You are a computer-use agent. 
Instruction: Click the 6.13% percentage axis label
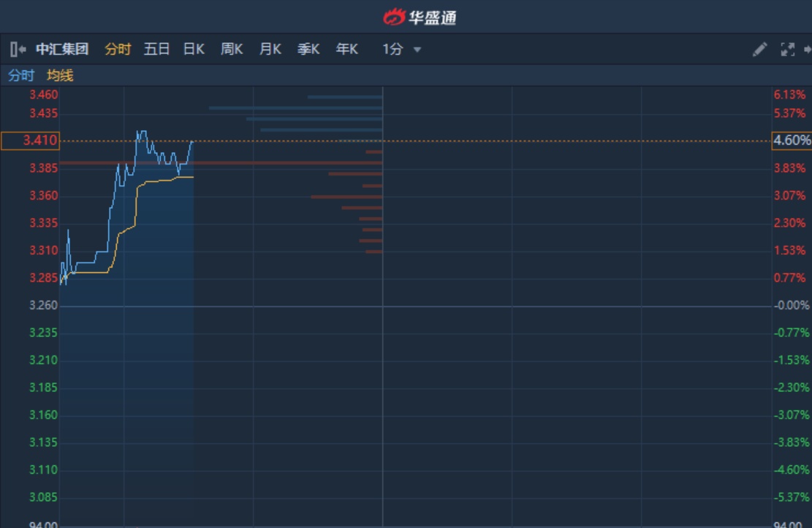tap(790, 95)
